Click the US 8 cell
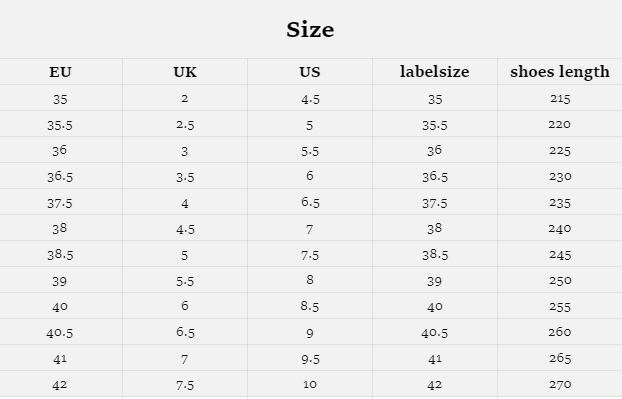 [310, 280]
